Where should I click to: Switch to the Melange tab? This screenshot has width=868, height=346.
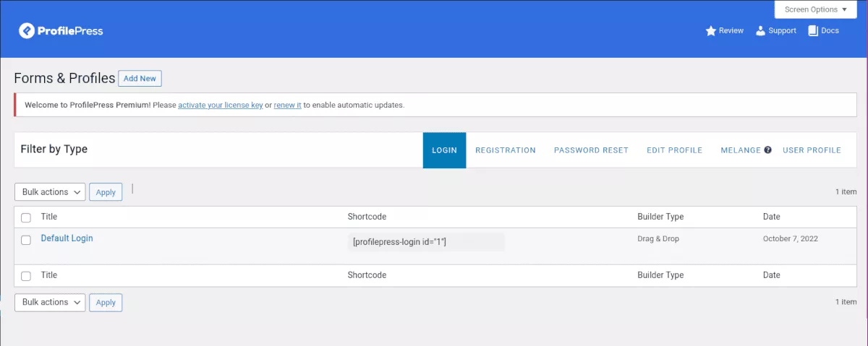tap(741, 150)
